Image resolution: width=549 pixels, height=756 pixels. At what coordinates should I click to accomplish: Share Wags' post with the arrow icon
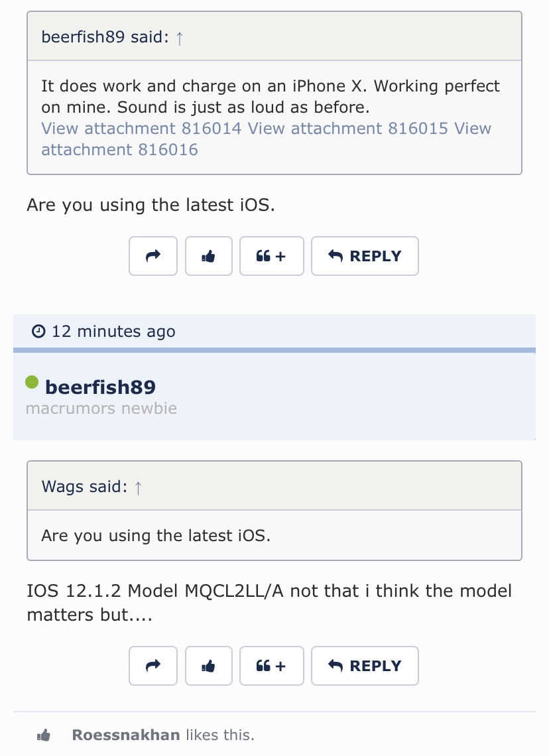pyautogui.click(x=152, y=256)
